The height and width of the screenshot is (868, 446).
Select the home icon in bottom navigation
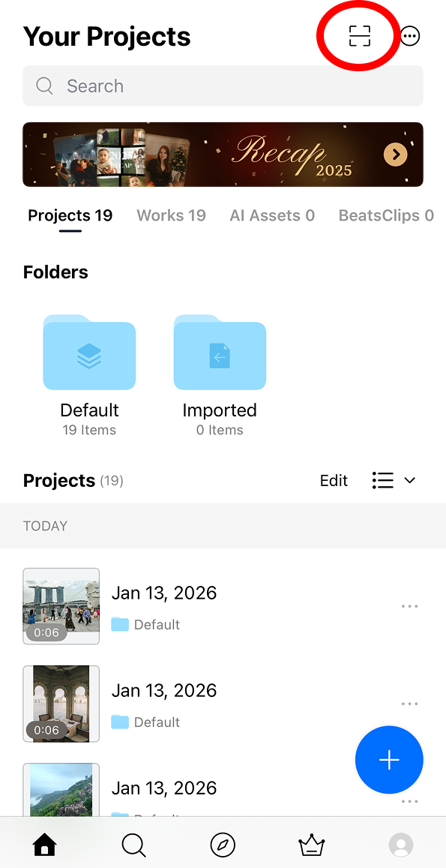point(44,845)
